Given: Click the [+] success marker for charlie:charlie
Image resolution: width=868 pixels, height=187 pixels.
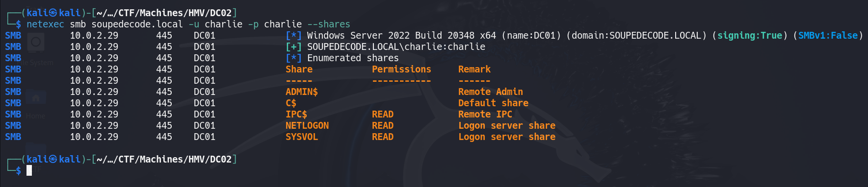Looking at the screenshot, I should click(293, 47).
